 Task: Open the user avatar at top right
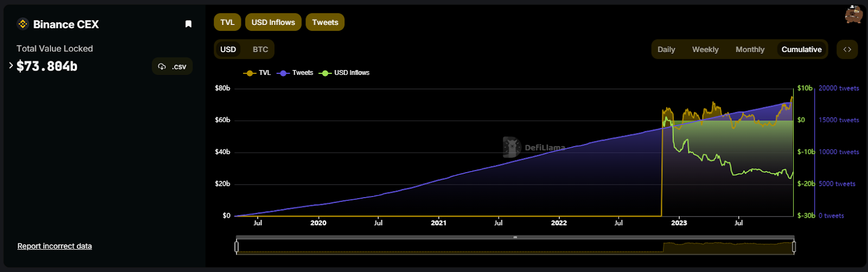pos(853,15)
